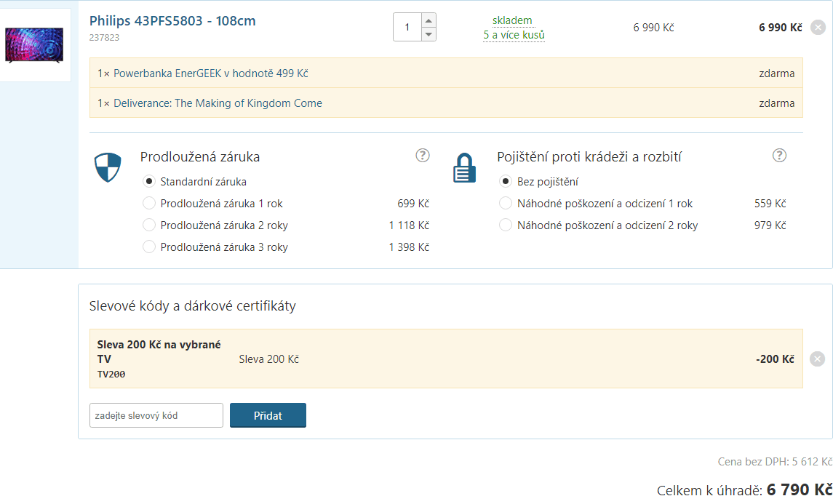Screen dimensions: 833x504
Task: Click the 1 398 Kč warranty price
Action: coord(409,247)
